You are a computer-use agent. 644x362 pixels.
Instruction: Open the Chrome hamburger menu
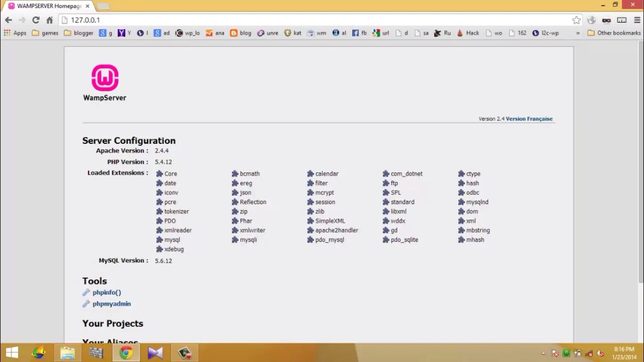pos(636,20)
